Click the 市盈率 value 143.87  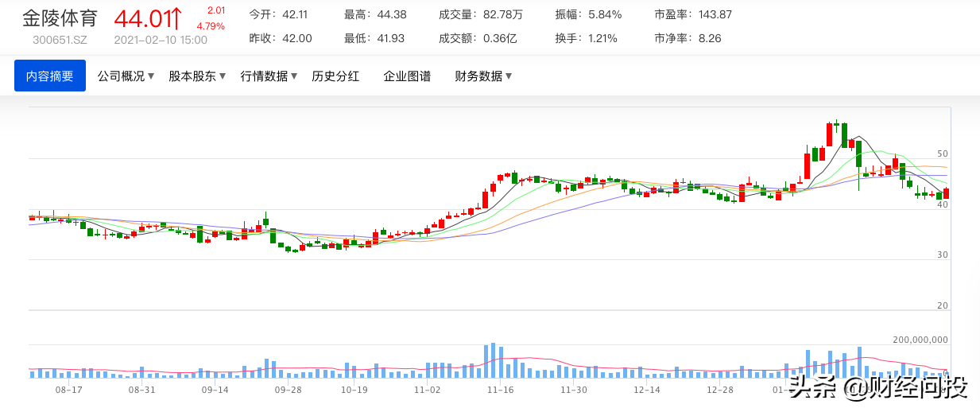coord(715,14)
